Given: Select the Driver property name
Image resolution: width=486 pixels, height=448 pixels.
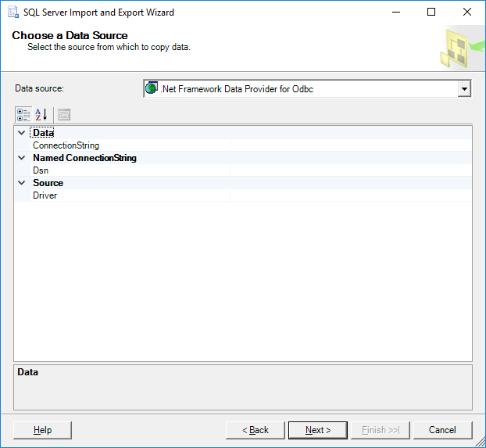Looking at the screenshot, I should click(45, 195).
